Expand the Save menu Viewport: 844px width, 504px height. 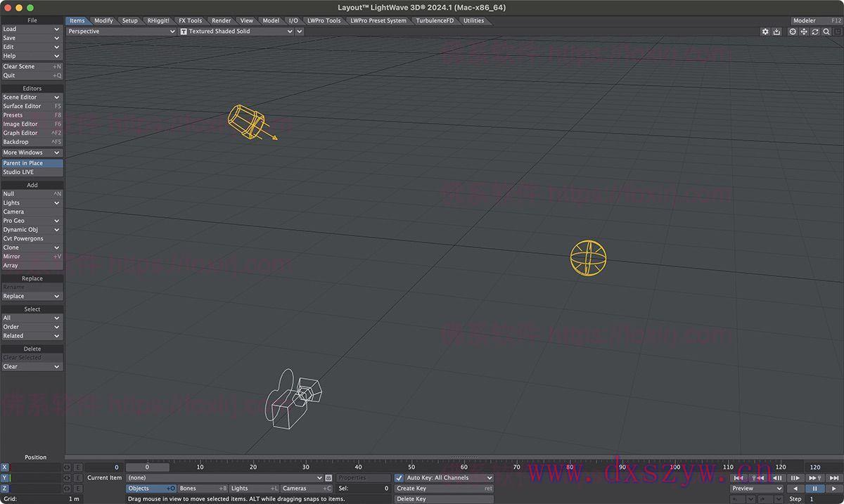point(32,38)
